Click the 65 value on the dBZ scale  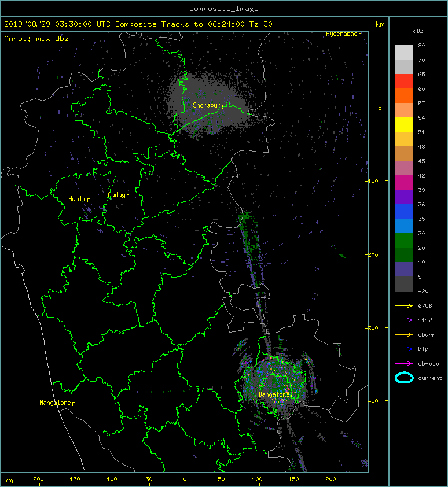[x=421, y=74]
